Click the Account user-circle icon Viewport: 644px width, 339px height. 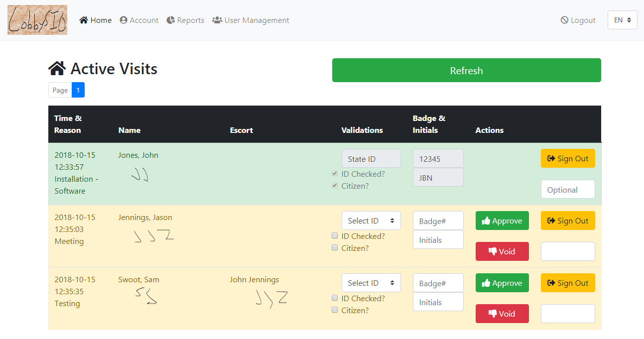tap(124, 20)
